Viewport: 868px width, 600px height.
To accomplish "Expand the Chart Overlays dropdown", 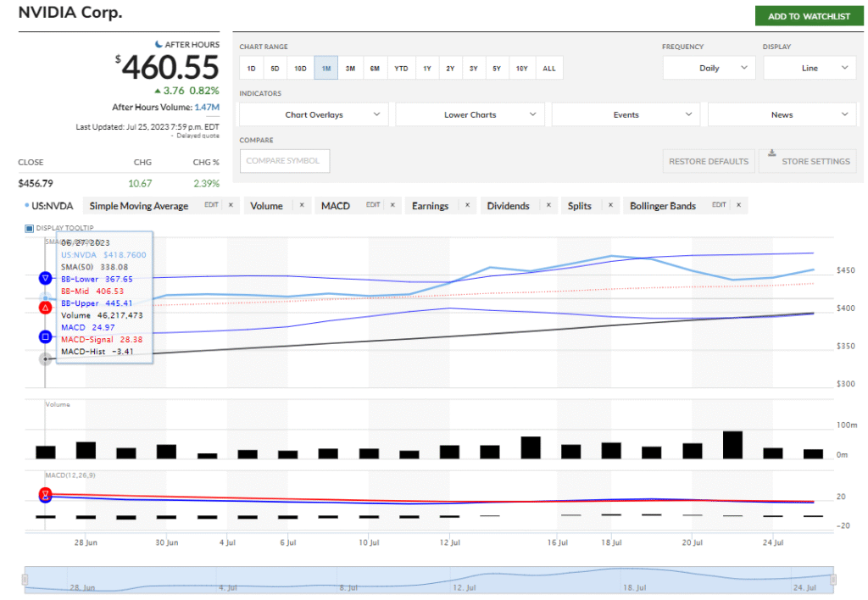I will click(314, 114).
